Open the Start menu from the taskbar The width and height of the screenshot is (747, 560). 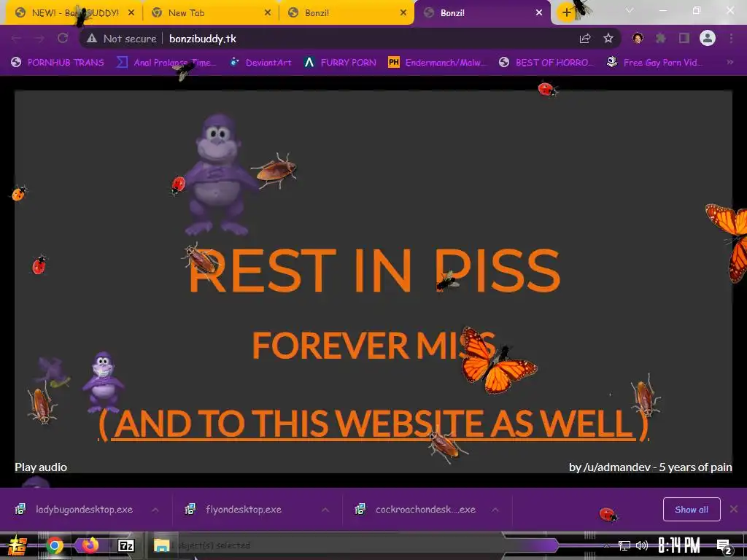coord(18,545)
